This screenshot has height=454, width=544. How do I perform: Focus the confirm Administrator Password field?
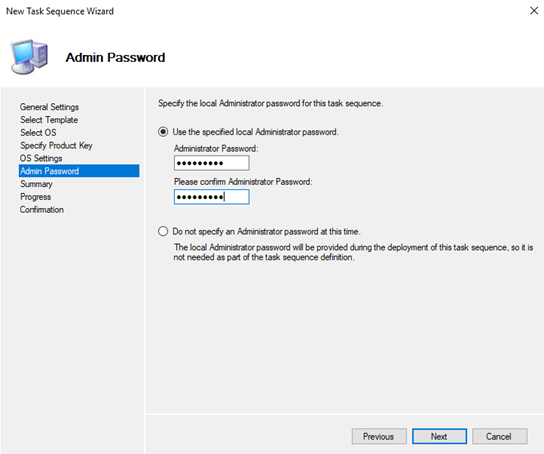212,197
